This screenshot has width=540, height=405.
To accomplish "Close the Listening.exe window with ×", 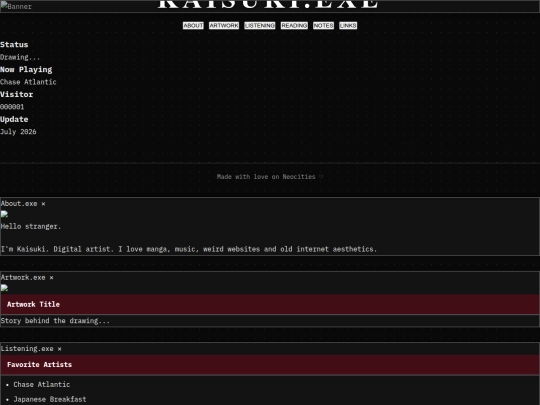I will click(60, 349).
